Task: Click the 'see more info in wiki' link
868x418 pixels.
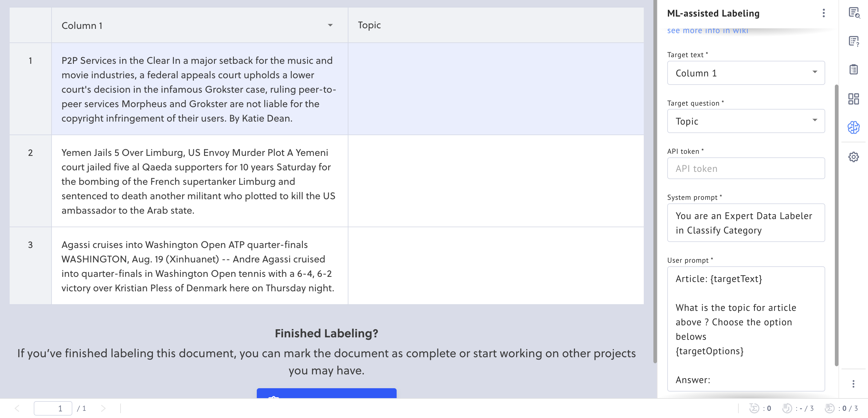Action: (x=708, y=31)
